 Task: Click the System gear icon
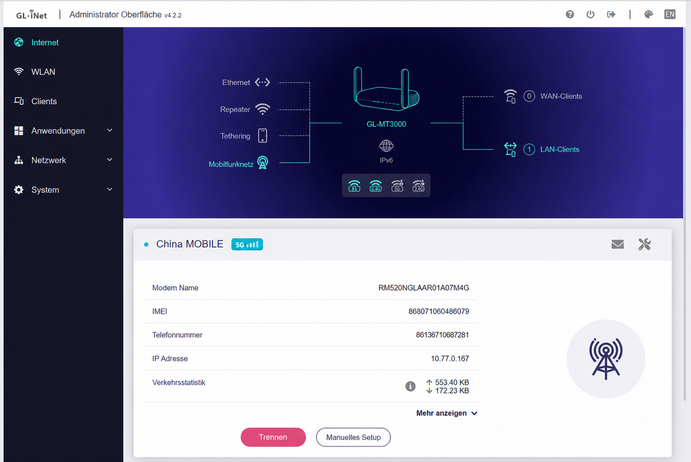point(19,190)
